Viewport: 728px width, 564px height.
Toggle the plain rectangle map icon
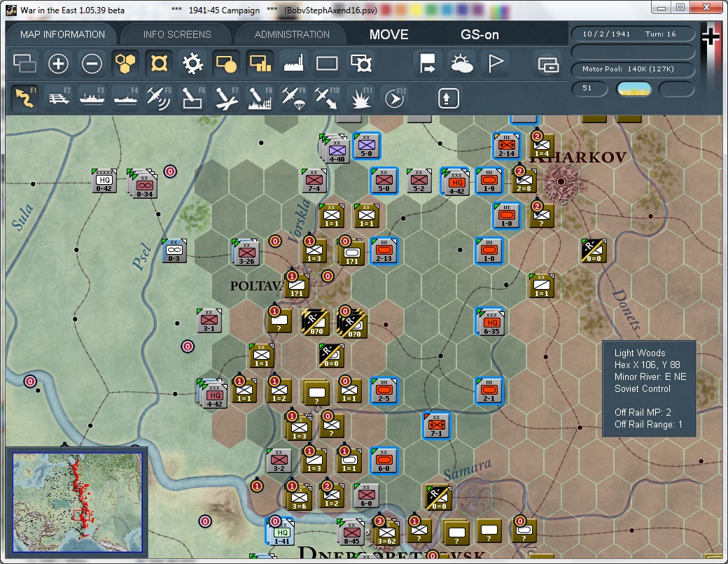[327, 64]
